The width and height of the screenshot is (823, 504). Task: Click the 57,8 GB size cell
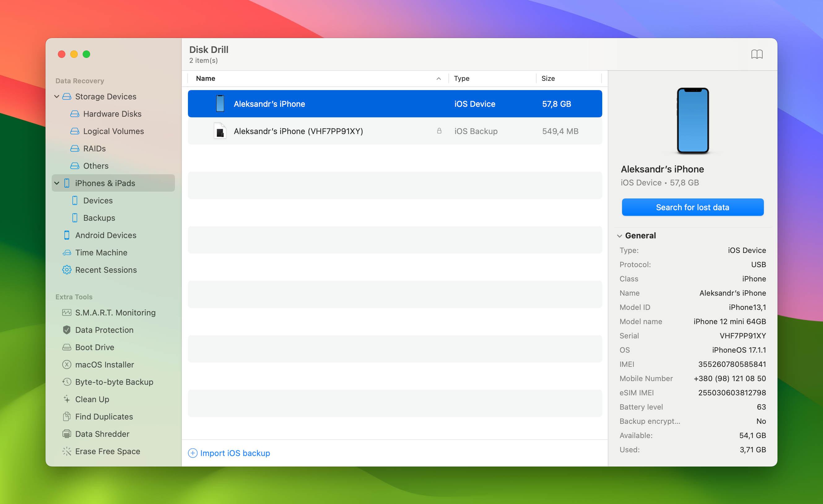(556, 104)
